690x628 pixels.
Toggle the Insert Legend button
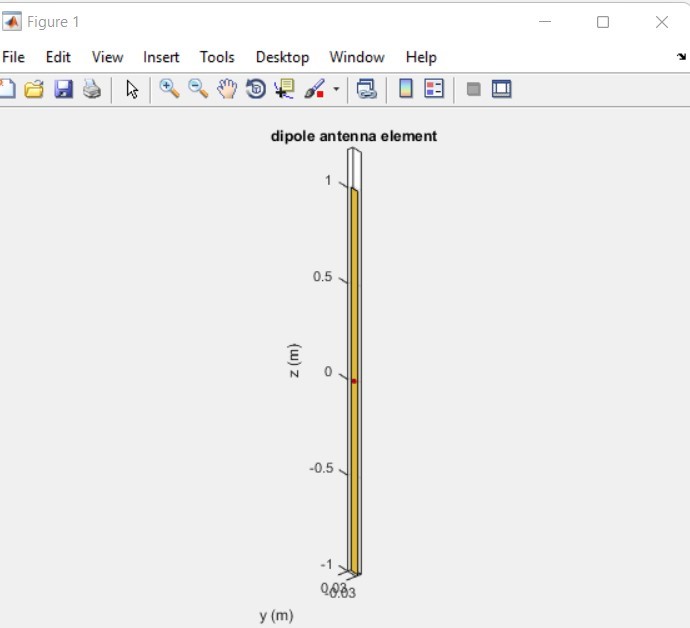pos(434,89)
